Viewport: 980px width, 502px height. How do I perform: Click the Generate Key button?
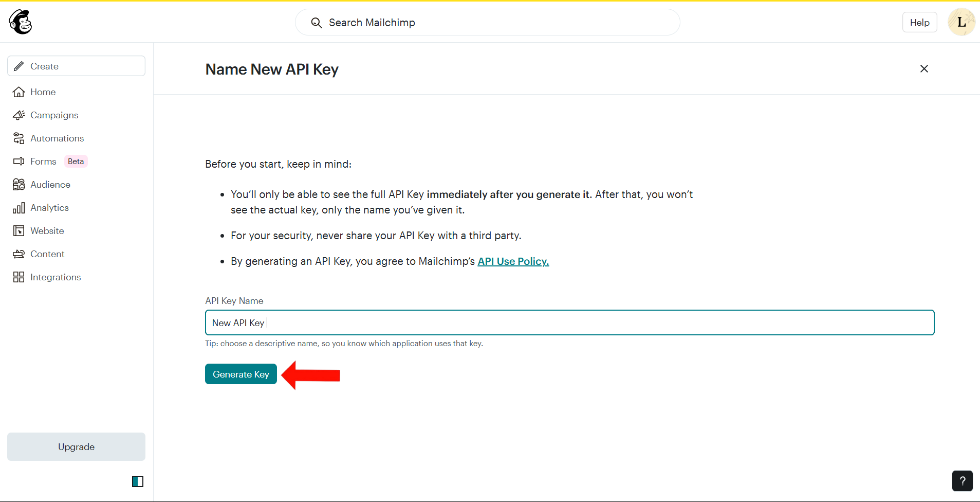[241, 374]
